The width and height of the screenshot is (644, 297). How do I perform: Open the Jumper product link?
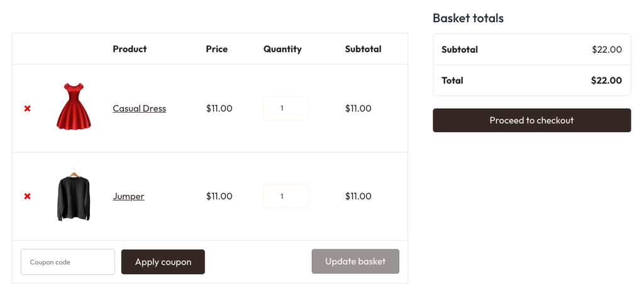point(128,196)
